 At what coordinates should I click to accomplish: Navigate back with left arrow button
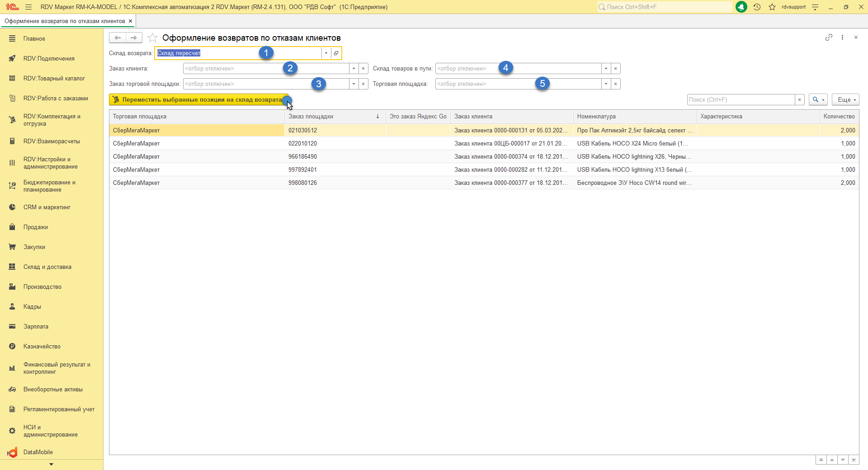coord(118,38)
